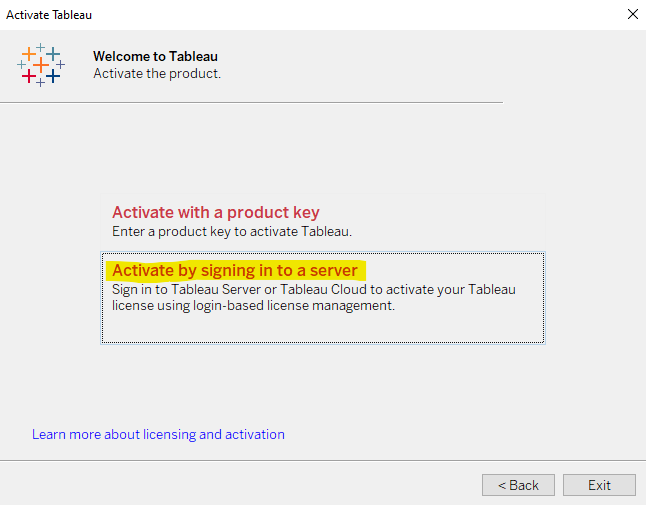Click the Welcome to Tableau heading

155,56
